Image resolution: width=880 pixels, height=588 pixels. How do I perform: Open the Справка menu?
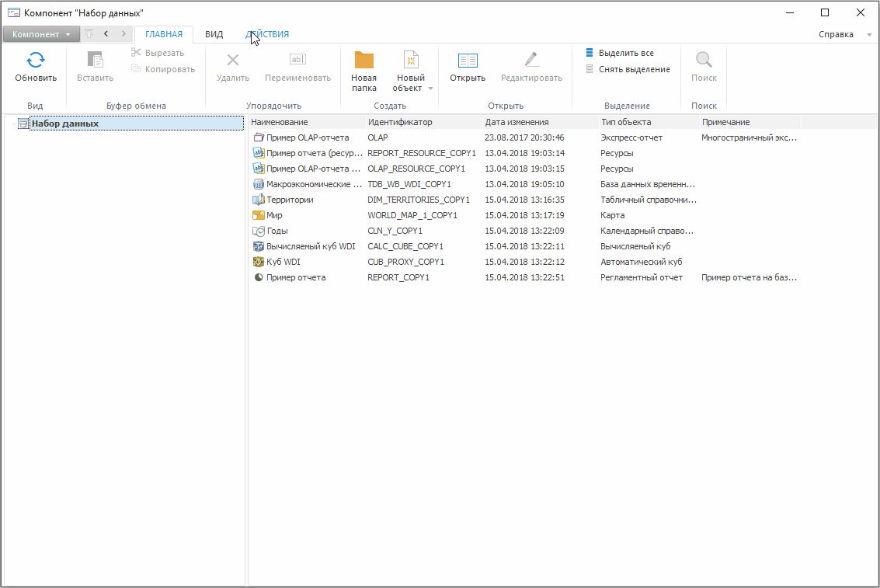click(x=836, y=34)
